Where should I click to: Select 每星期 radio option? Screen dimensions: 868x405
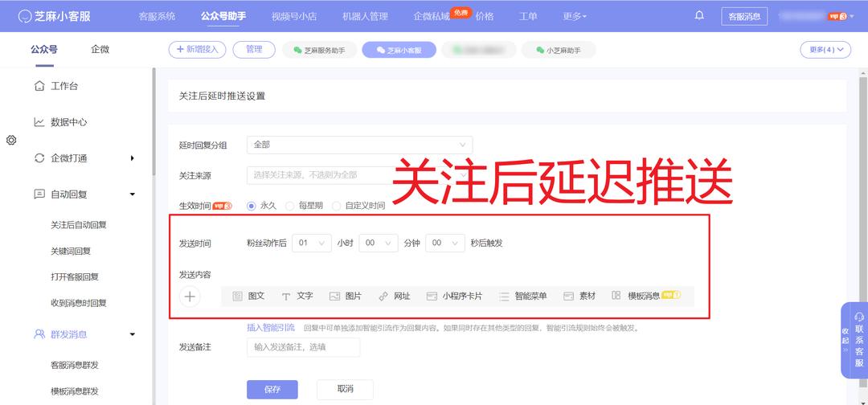[x=289, y=206]
